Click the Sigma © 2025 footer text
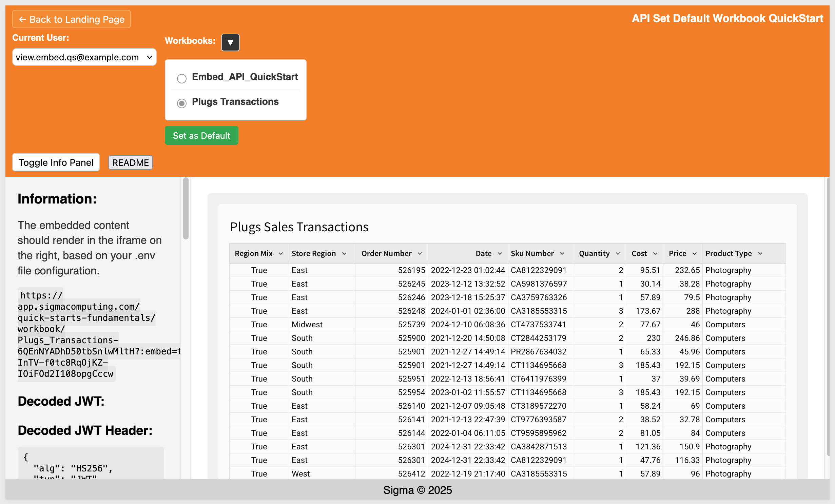Screen dimensions: 835x504 pyautogui.click(x=417, y=490)
